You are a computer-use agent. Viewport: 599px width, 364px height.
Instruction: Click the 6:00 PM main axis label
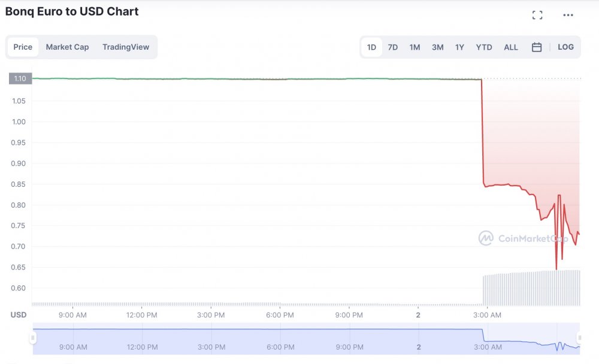tap(280, 315)
